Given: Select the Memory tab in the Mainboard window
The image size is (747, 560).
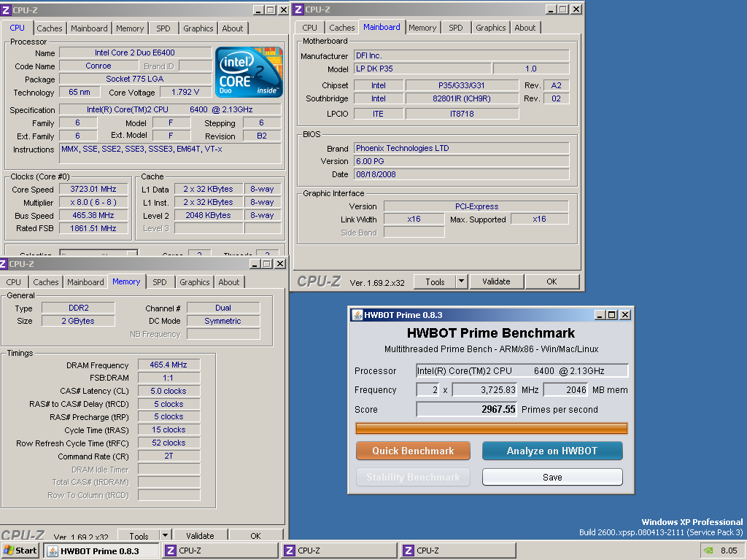Looking at the screenshot, I should [x=422, y=28].
